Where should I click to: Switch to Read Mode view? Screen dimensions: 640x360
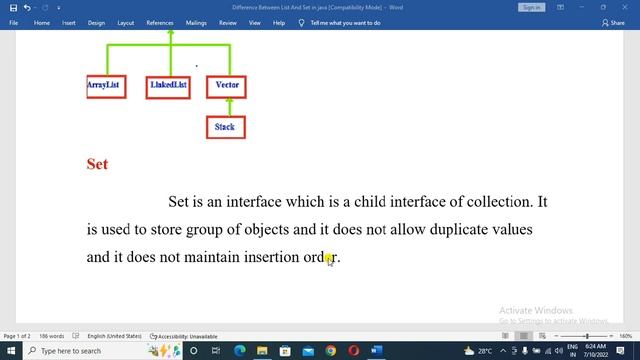(x=505, y=336)
